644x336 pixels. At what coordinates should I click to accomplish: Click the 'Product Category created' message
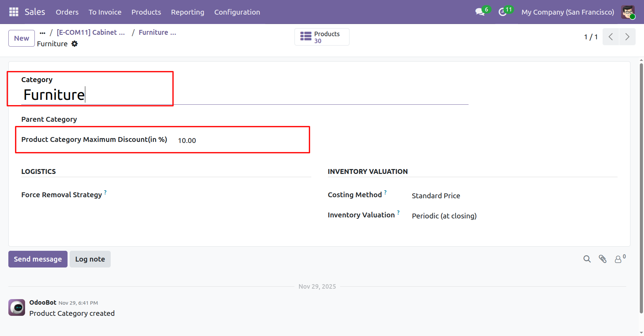(x=72, y=313)
